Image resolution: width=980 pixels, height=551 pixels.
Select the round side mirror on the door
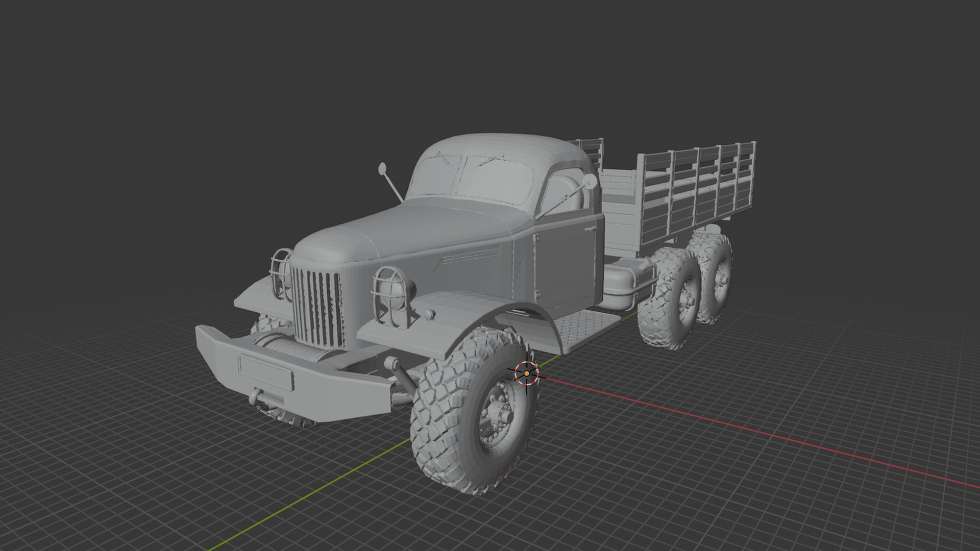[x=589, y=182]
